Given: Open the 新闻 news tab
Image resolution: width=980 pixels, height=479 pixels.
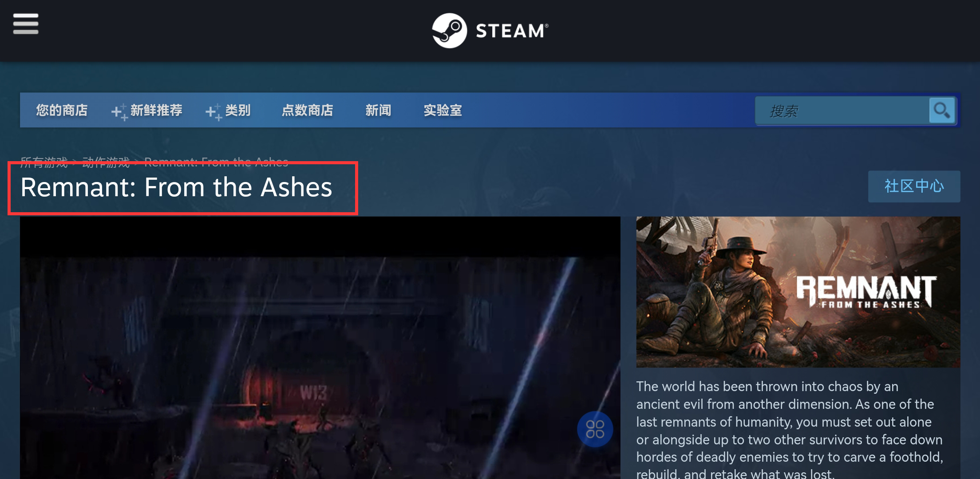Looking at the screenshot, I should tap(378, 110).
